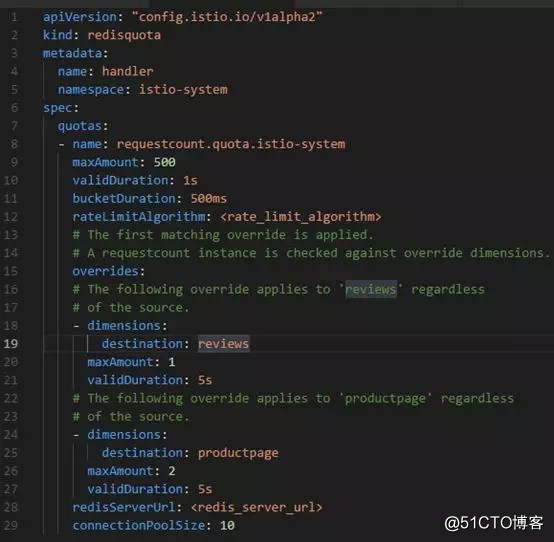Click line number 19 in gutter
Screen dimensions: 554x542
(x=11, y=344)
